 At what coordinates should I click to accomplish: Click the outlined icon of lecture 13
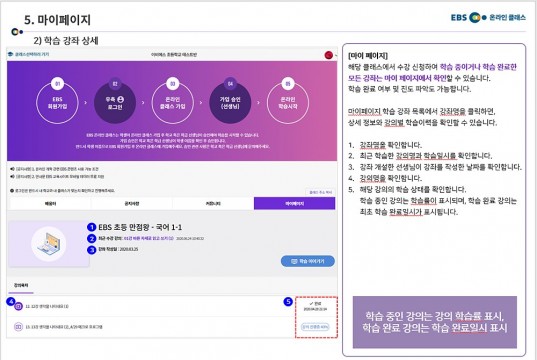pyautogui.click(x=18, y=327)
